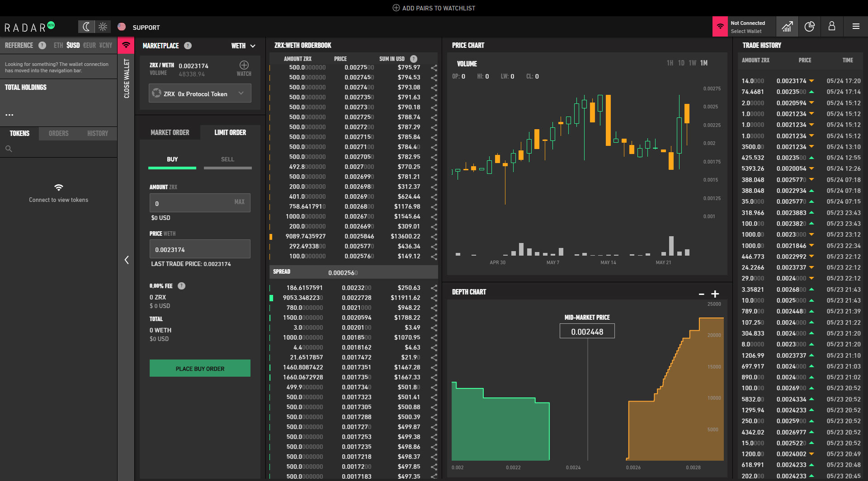This screenshot has height=481, width=868.
Task: Click the wifi wallet connection icon
Action: [x=720, y=27]
